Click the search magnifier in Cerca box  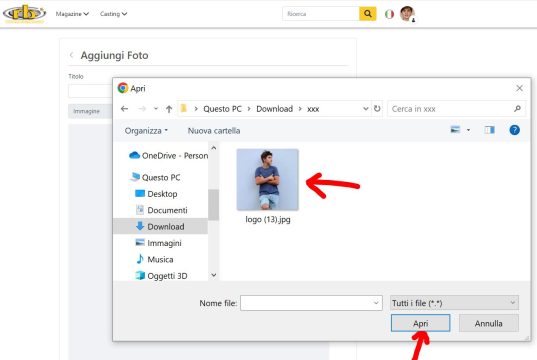(x=517, y=109)
